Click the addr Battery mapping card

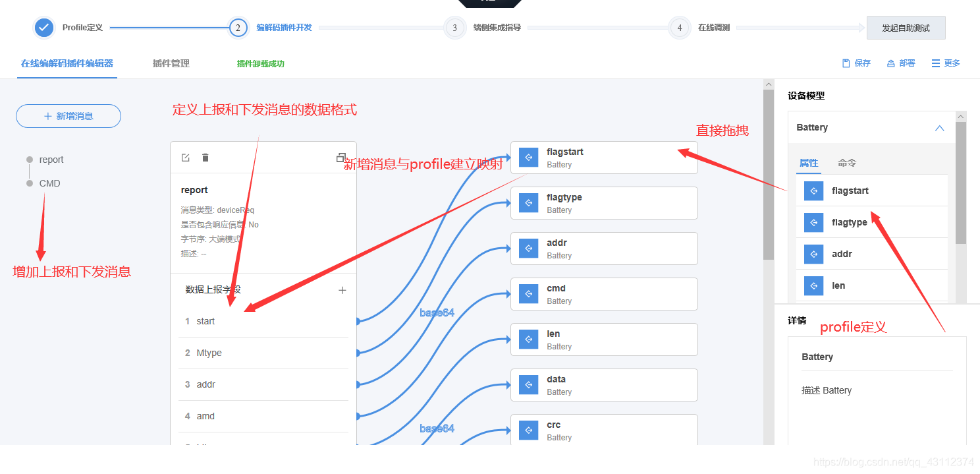(x=604, y=249)
